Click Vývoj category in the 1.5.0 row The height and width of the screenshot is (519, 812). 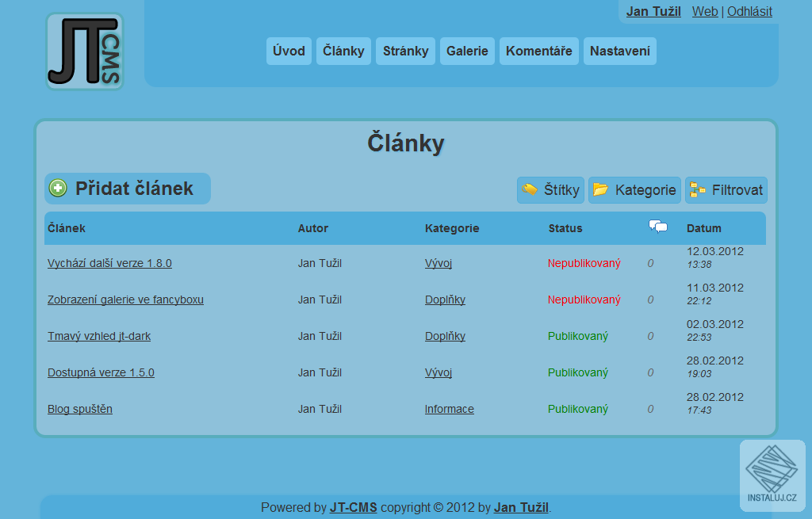(439, 372)
